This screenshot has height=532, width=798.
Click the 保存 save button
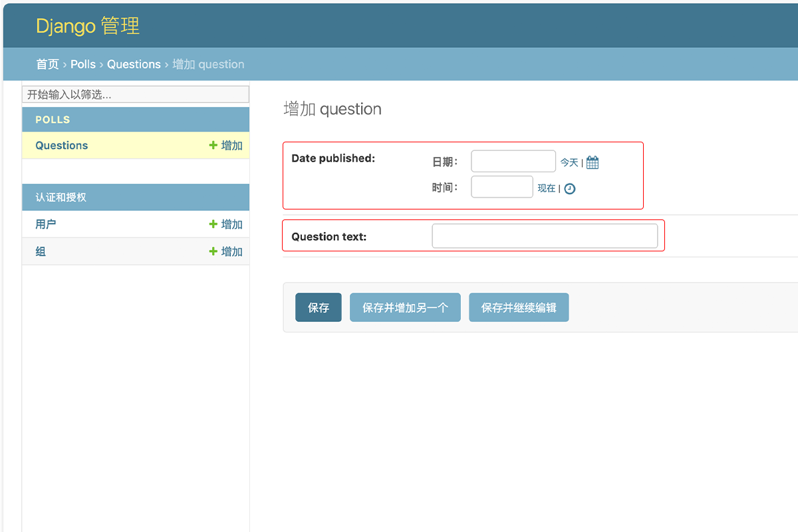(319, 308)
